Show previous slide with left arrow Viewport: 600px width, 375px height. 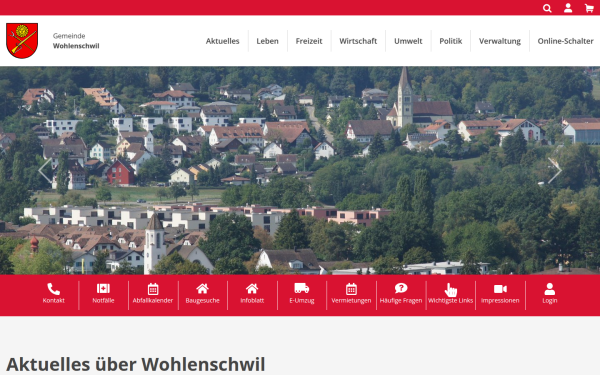click(x=45, y=170)
